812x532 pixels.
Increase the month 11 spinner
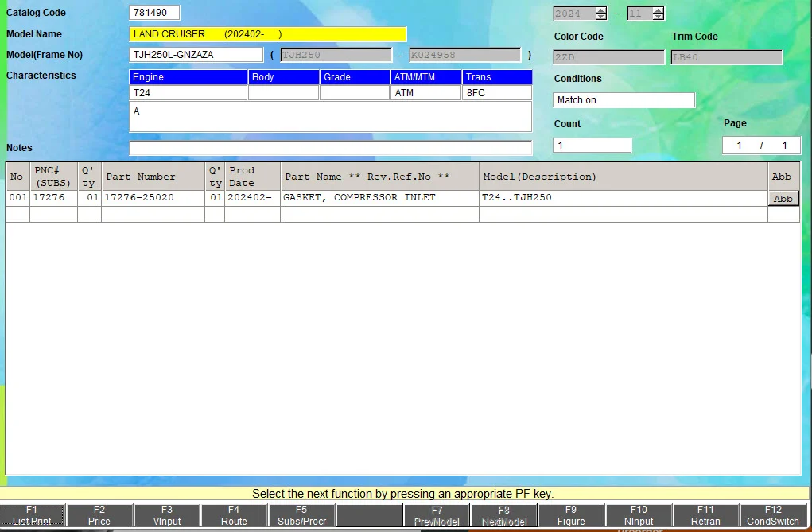659,10
